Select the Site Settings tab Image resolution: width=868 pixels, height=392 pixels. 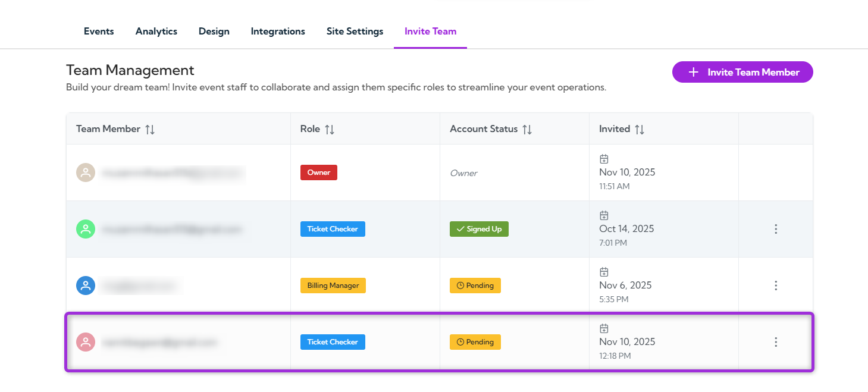tap(355, 32)
